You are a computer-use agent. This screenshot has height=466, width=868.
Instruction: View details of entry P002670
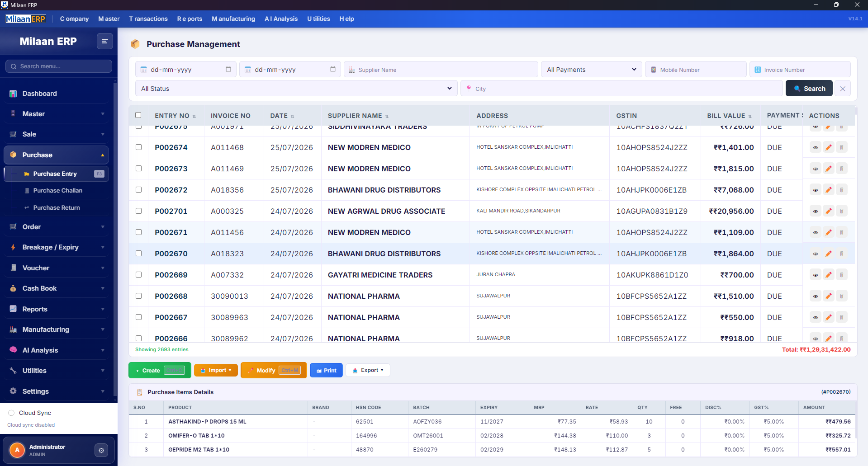pos(815,254)
